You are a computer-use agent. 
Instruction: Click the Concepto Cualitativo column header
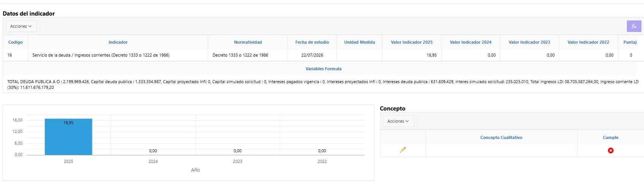click(x=501, y=137)
